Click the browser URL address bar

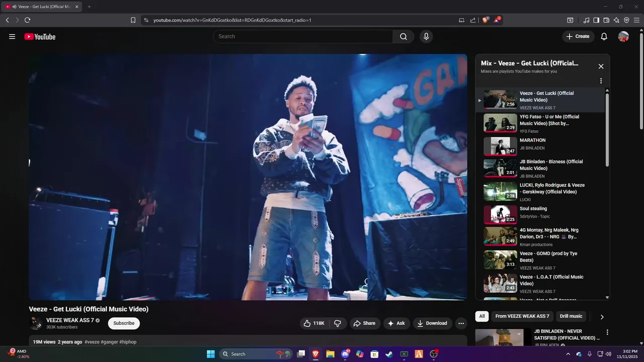(x=302, y=20)
